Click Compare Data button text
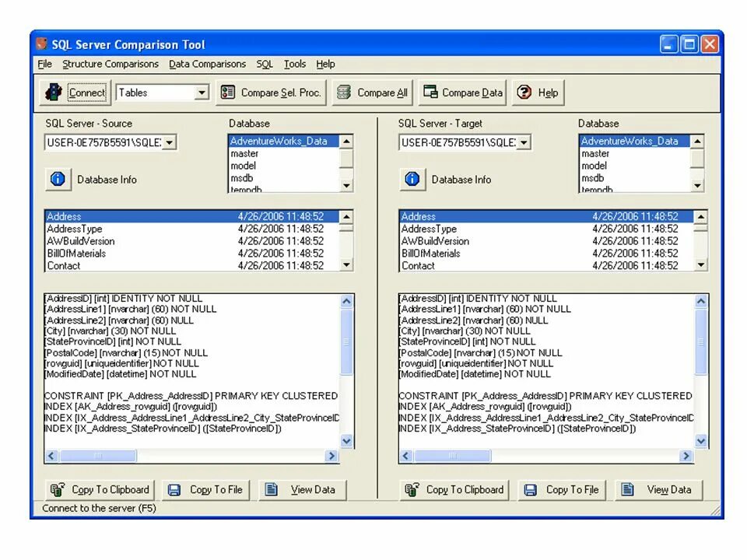This screenshot has width=747, height=560. [x=472, y=93]
